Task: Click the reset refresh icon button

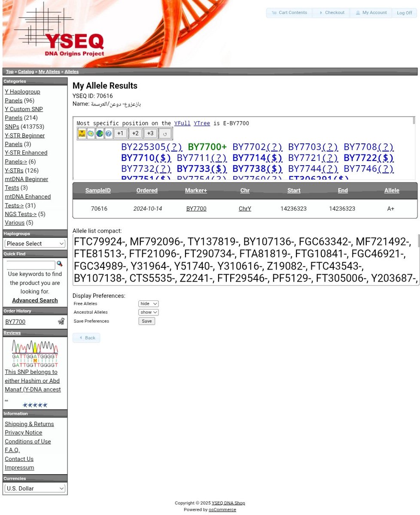Action: click(x=165, y=133)
